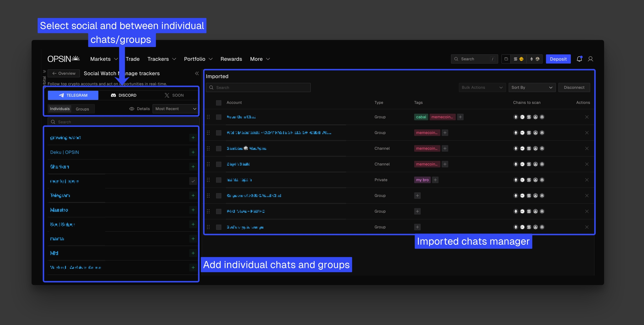Image resolution: width=644 pixels, height=325 pixels.
Task: Switch to the Discord tab
Action: tap(124, 95)
